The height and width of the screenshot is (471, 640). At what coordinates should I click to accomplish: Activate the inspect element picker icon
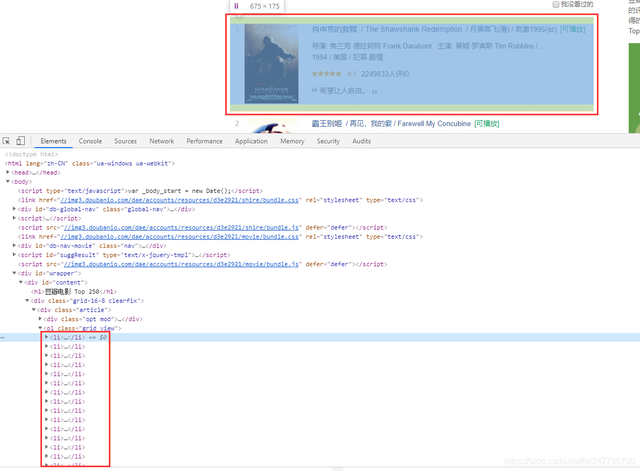click(x=6, y=141)
